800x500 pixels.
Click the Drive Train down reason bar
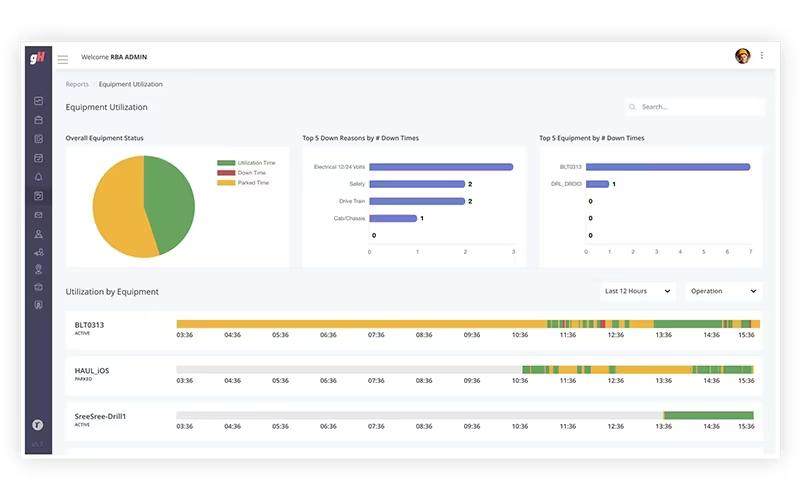click(417, 201)
